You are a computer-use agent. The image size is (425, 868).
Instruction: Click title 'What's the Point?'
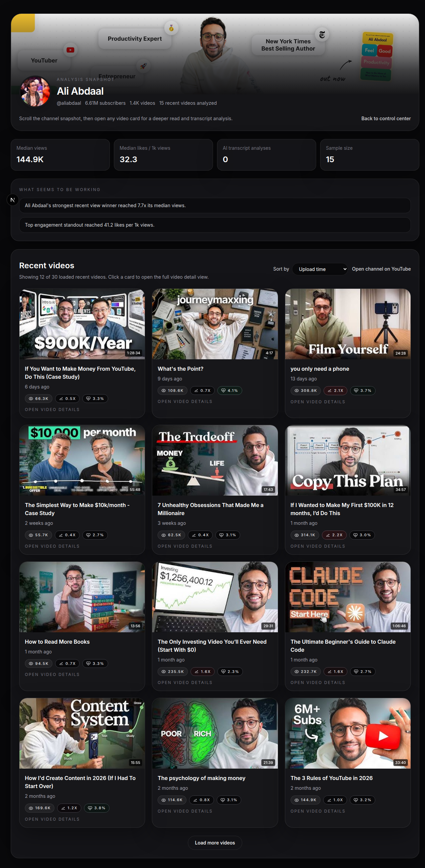[180, 369]
